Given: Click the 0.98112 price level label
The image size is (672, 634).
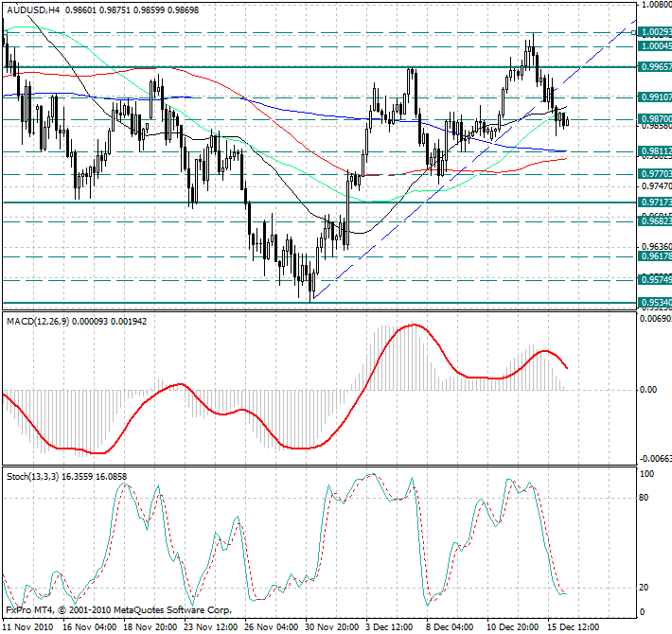Looking at the screenshot, I should pos(655,151).
